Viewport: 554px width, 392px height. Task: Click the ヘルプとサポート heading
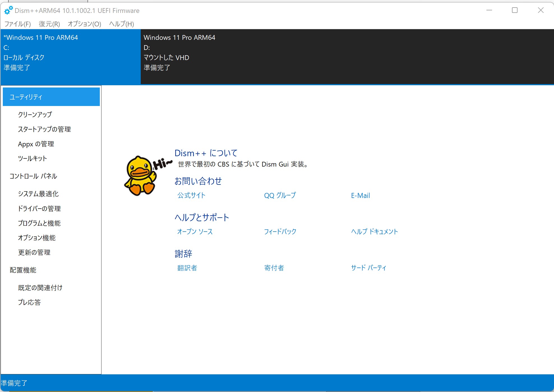[202, 217]
